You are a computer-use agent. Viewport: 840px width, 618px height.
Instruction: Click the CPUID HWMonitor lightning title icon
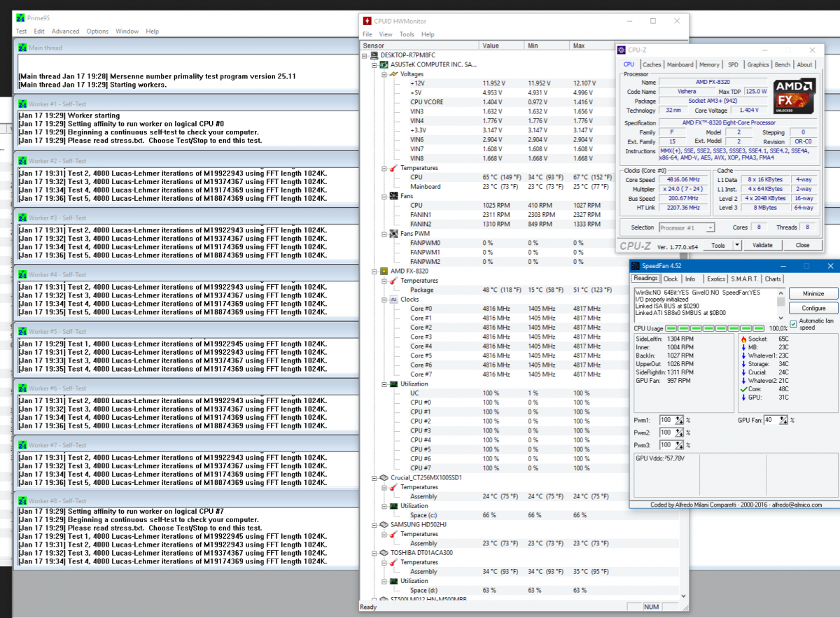[x=367, y=21]
